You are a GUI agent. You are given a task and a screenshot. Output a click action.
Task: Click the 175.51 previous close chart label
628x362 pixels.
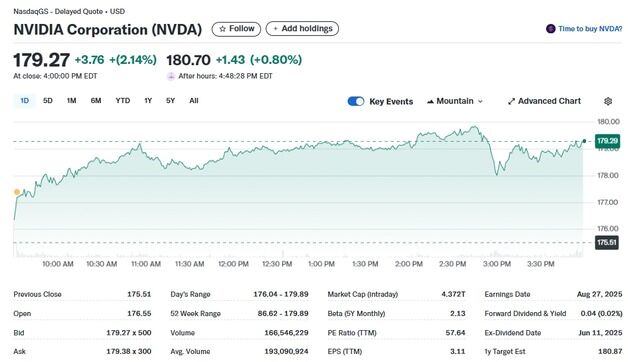[606, 243]
